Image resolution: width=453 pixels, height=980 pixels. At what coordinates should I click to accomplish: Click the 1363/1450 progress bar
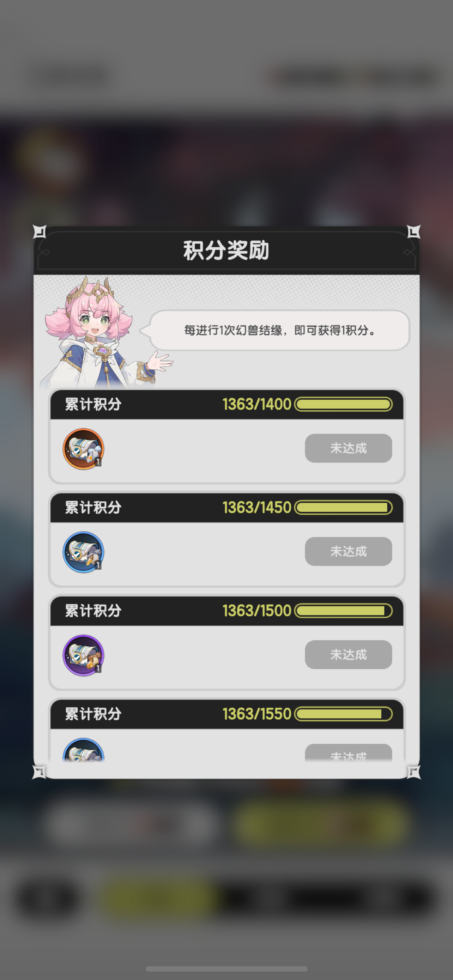pos(344,507)
